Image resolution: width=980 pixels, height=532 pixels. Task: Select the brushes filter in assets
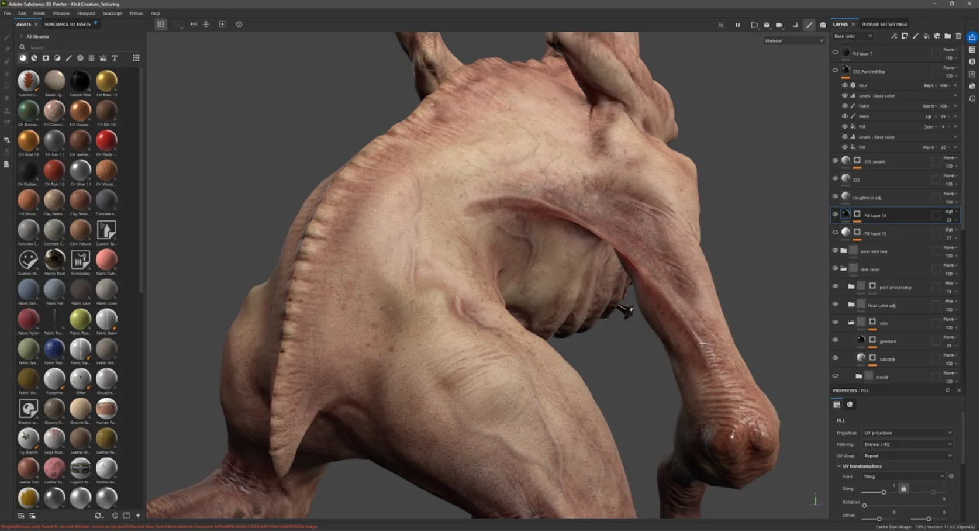pyautogui.click(x=68, y=58)
